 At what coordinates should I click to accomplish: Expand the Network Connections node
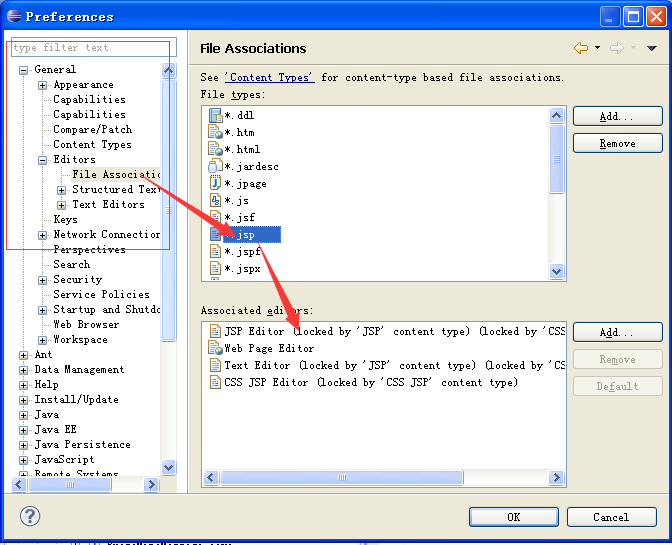(43, 235)
